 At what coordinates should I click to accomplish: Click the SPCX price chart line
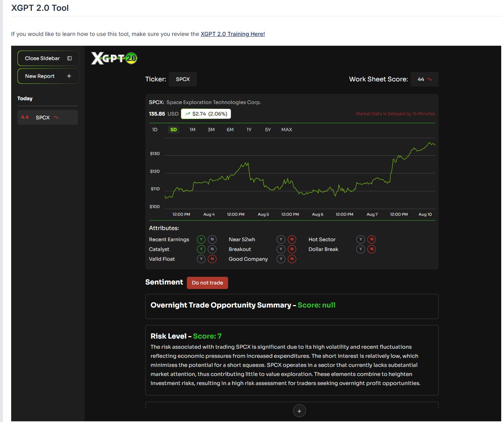[300, 170]
